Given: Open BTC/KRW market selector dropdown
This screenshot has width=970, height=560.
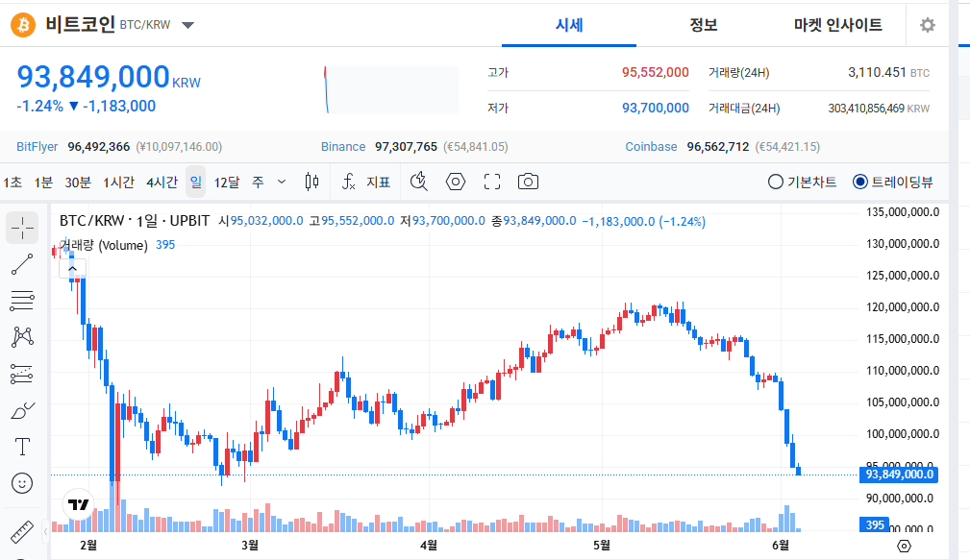Looking at the screenshot, I should click(188, 25).
